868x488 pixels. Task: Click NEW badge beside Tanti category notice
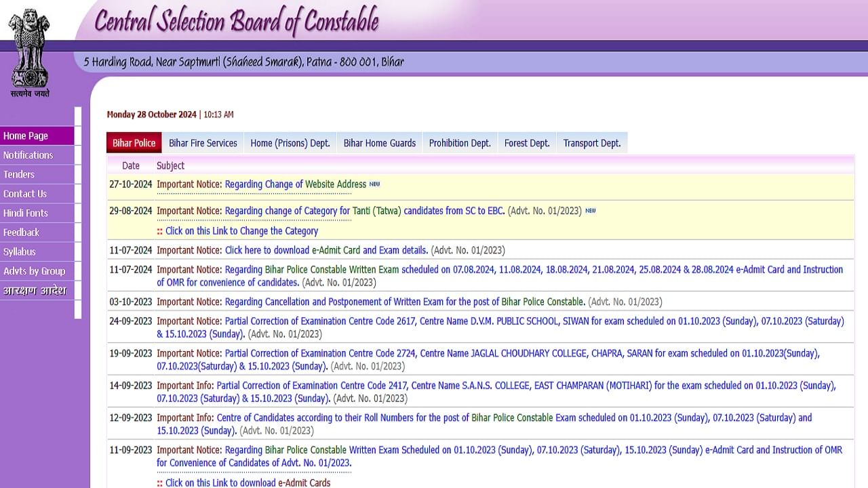(x=590, y=211)
